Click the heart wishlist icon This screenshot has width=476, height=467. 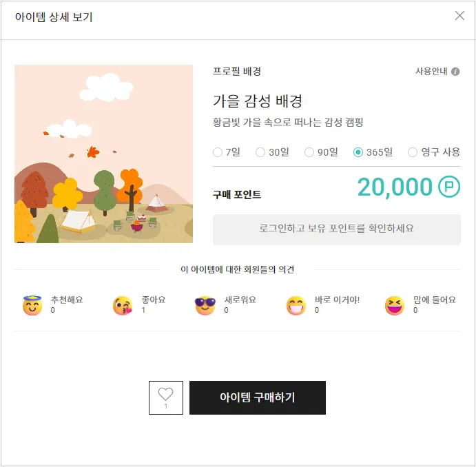click(165, 395)
